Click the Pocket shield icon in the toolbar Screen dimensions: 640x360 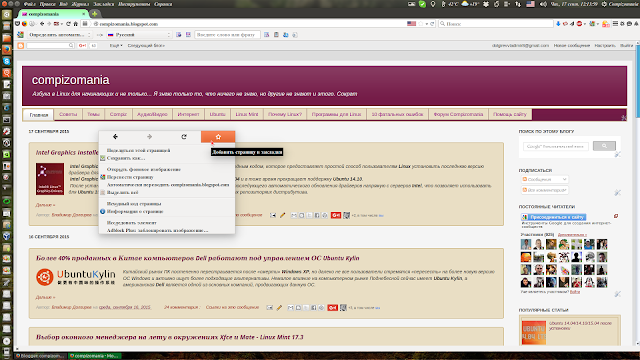pos(18,24)
